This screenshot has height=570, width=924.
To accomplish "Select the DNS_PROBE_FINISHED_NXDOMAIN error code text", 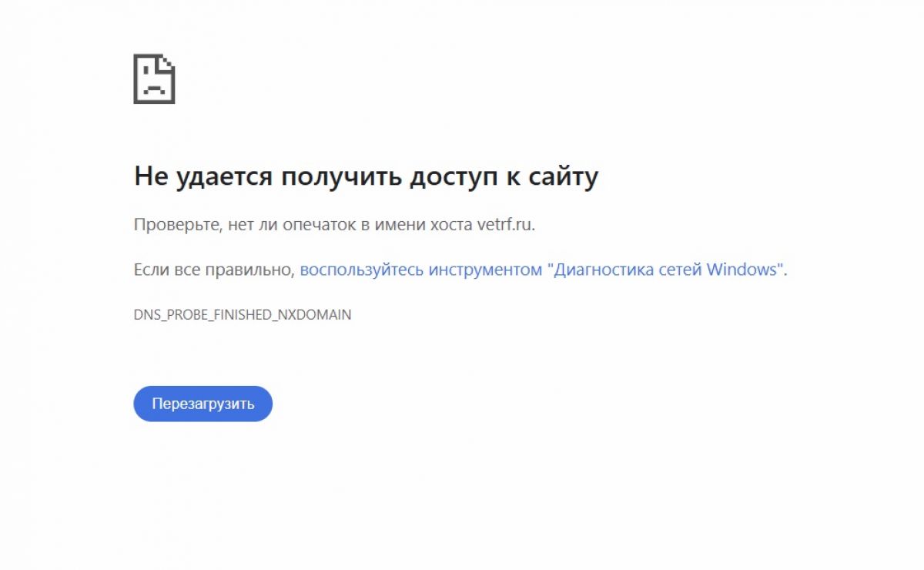I will 243,315.
